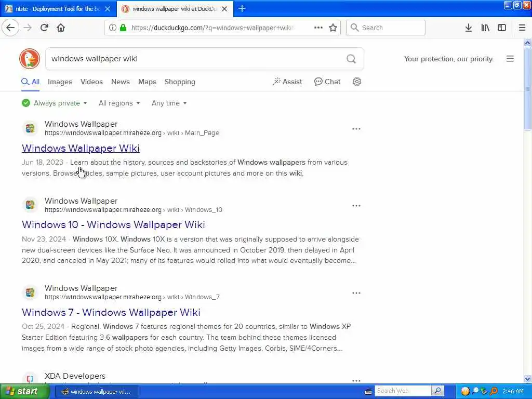This screenshot has height=399, width=532.
Task: Close the nLite Deployment Tool tab
Action: pos(108,9)
